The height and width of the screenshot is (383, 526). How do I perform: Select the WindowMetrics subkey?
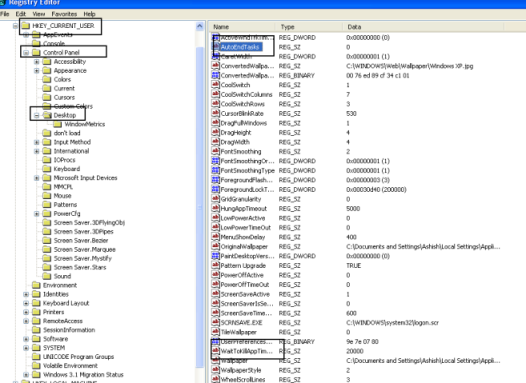[85, 124]
